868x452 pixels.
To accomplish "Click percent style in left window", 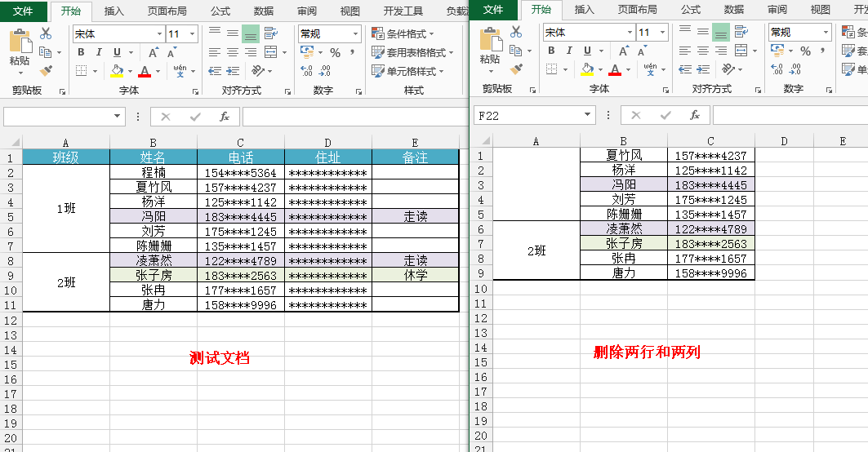I will 335,52.
